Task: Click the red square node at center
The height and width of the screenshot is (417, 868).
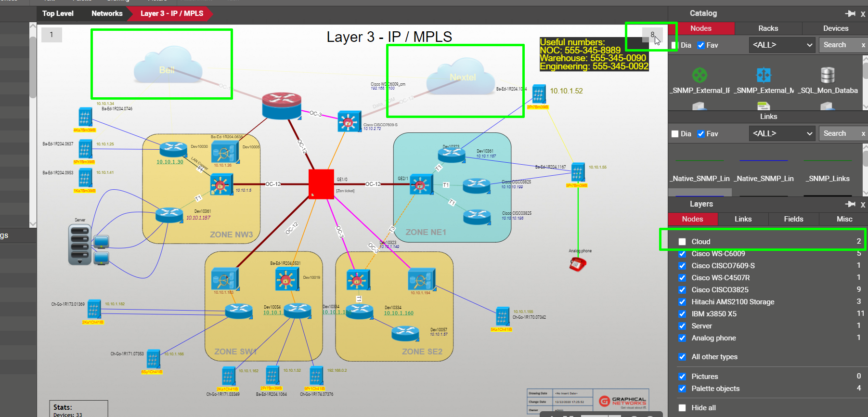Action: (321, 184)
